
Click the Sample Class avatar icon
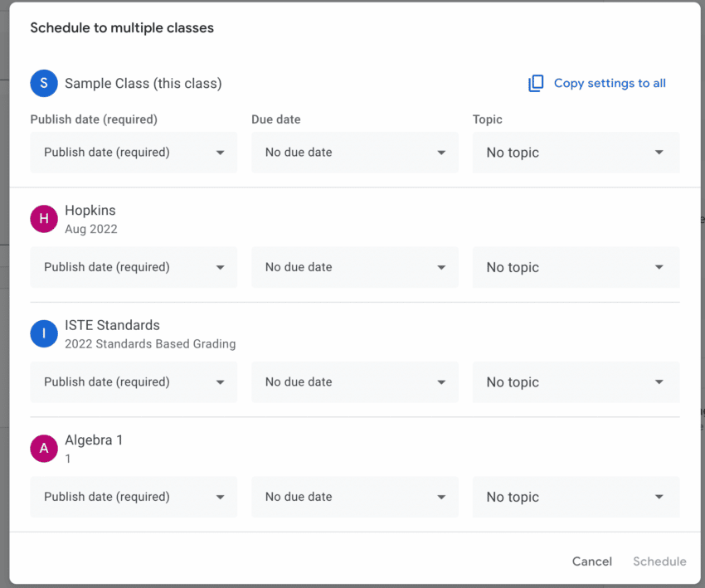[x=43, y=84]
